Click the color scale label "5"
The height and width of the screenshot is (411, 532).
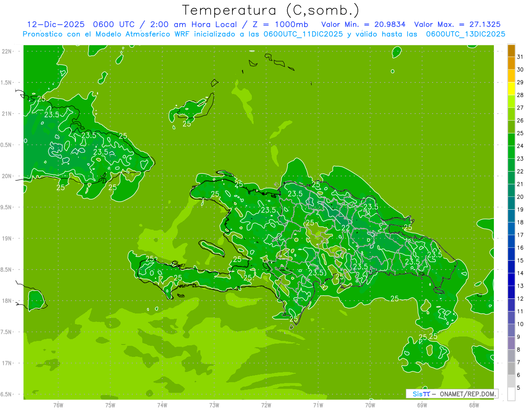coord(519,388)
